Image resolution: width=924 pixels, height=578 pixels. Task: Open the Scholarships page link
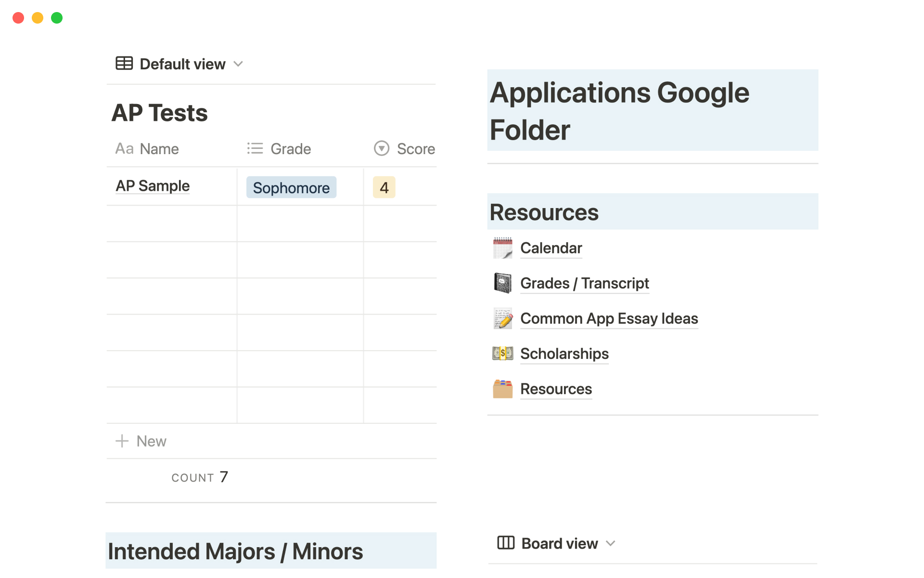(x=564, y=354)
